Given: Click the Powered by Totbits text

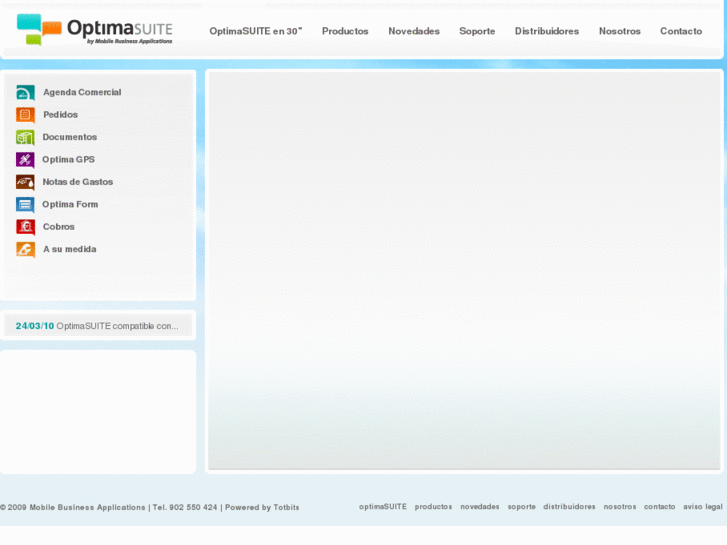Looking at the screenshot, I should (x=262, y=507).
